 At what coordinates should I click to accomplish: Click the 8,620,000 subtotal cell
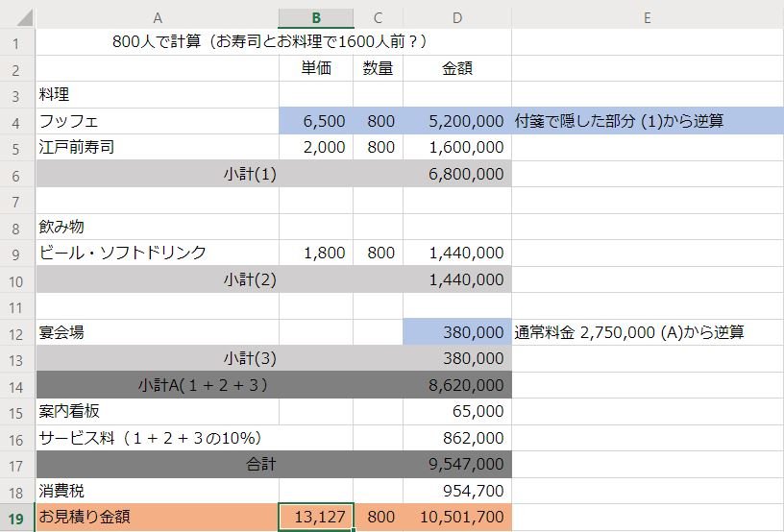[x=457, y=385]
